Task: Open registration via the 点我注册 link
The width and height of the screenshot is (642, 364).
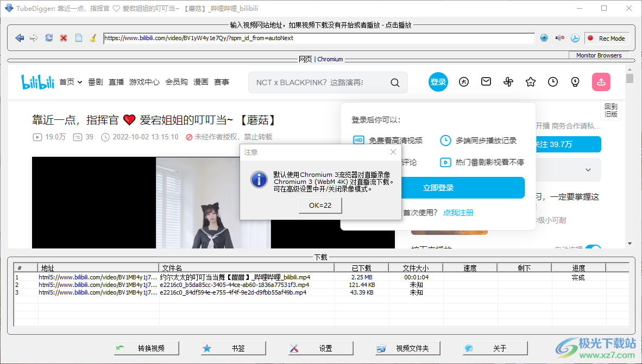Action: 458,213
